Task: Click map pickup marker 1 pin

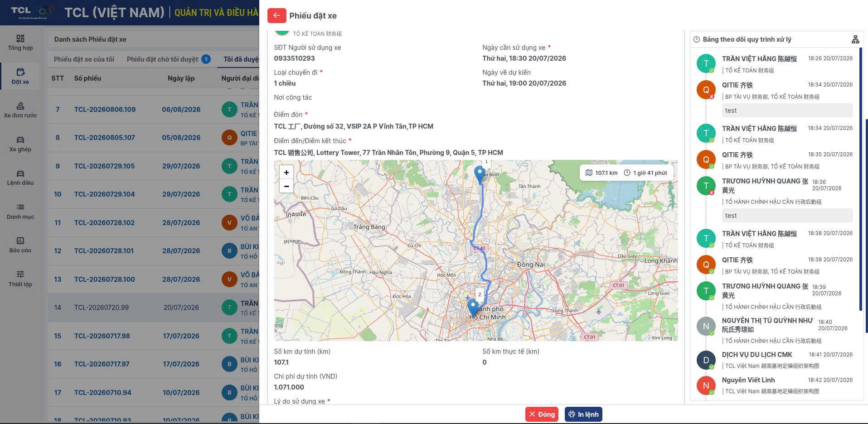Action: coord(480,174)
